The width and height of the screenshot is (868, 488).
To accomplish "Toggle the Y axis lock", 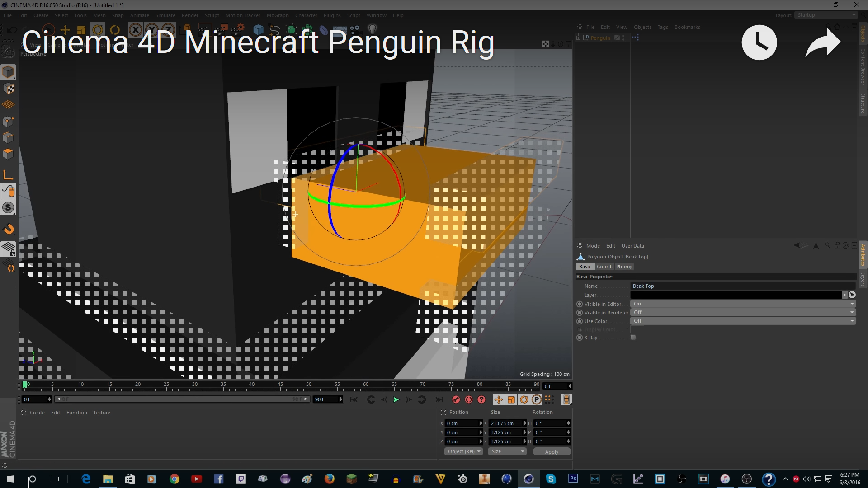I will coord(151,30).
